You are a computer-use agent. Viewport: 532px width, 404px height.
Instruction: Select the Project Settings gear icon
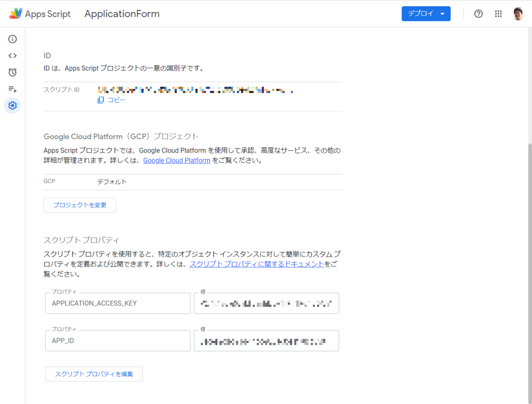point(12,106)
